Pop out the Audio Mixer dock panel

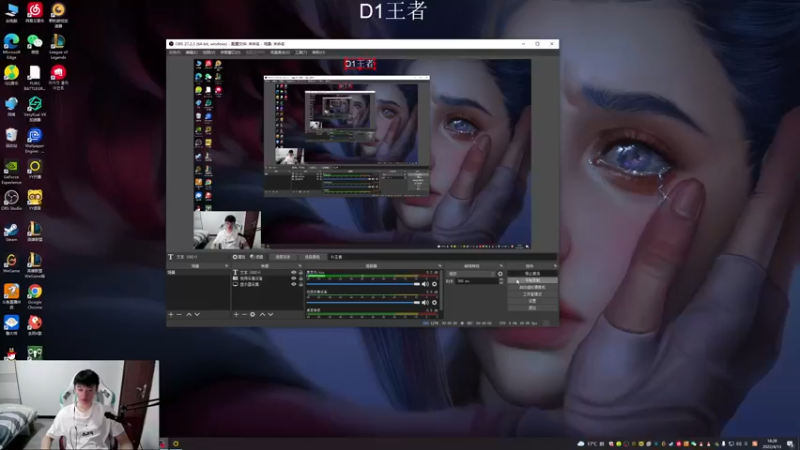(x=440, y=266)
